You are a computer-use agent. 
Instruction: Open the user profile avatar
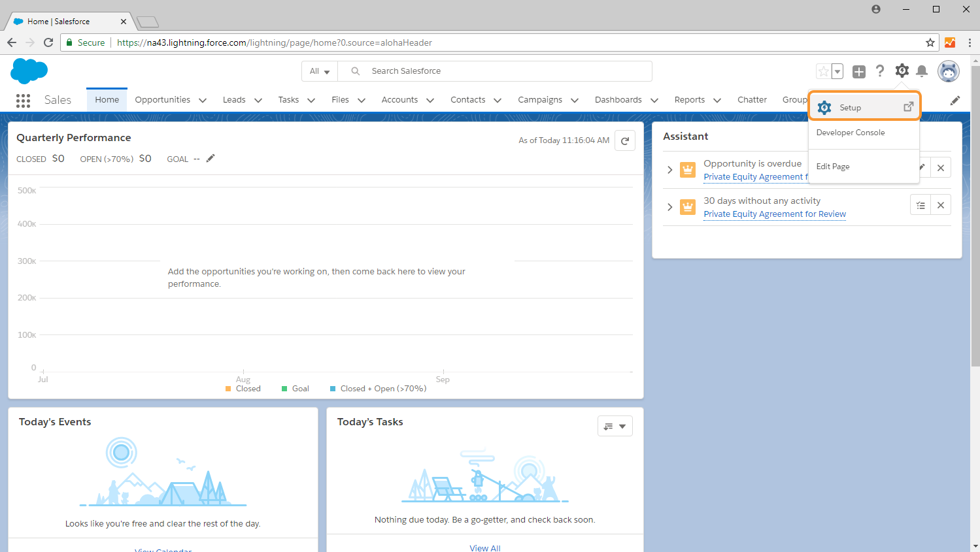(x=948, y=71)
